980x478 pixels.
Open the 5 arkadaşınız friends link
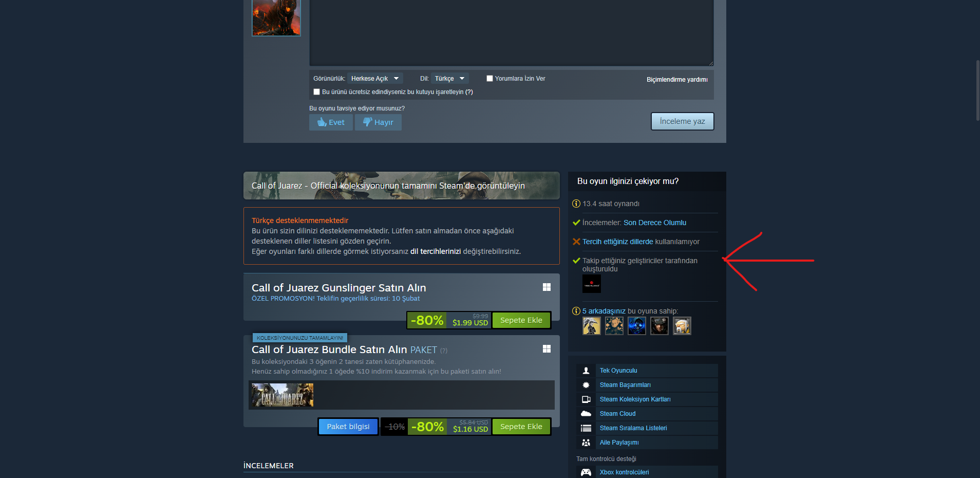(x=604, y=311)
